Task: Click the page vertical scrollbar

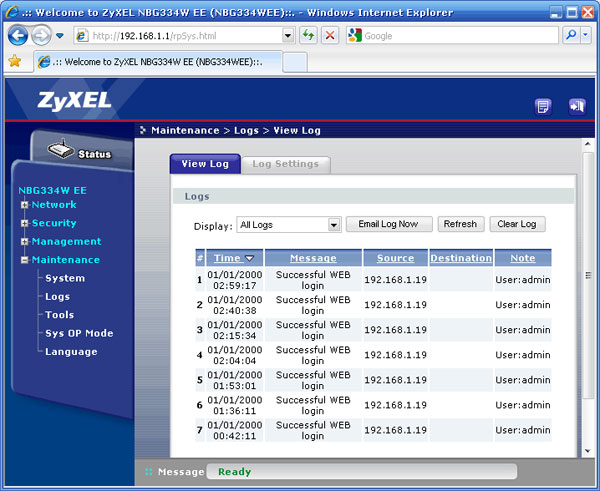Action: tap(588, 300)
